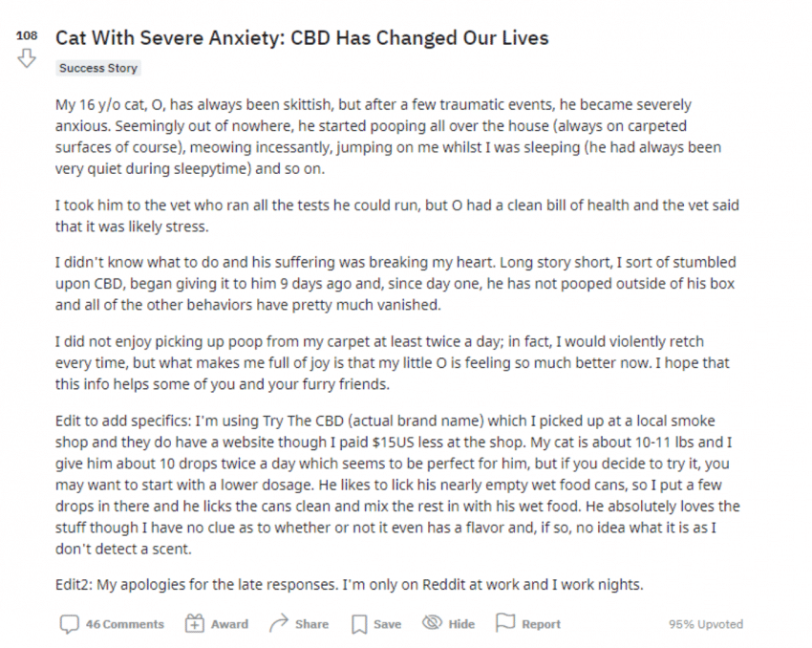
Task: Select the Save text label
Action: point(387,624)
